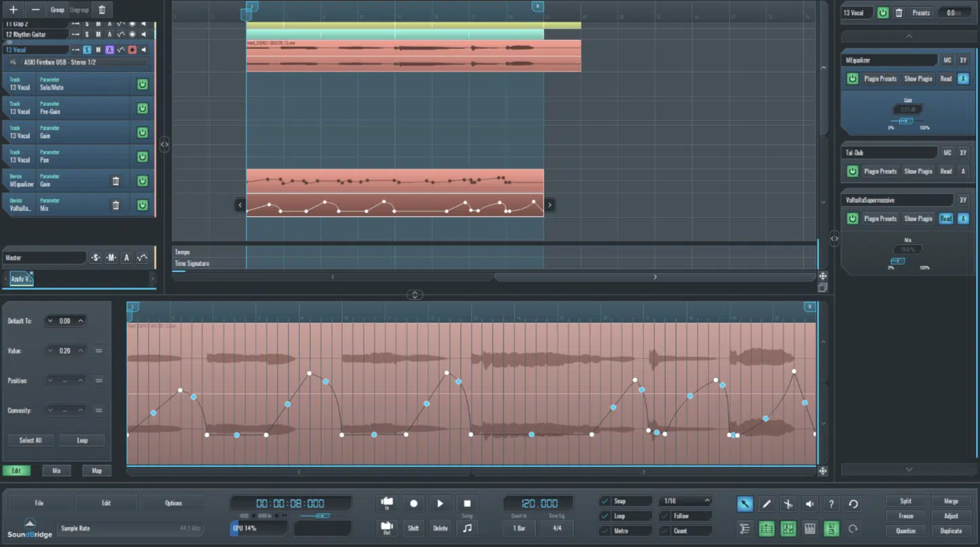This screenshot has height=547, width=980.
Task: Select the pencil draw tool
Action: 767,504
